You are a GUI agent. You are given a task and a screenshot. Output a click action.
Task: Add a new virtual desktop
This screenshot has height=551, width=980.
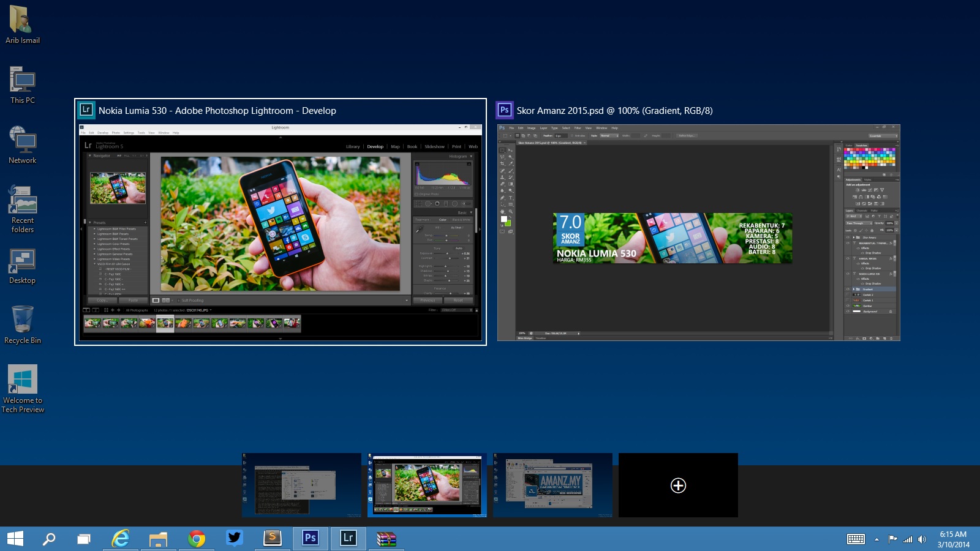click(678, 485)
